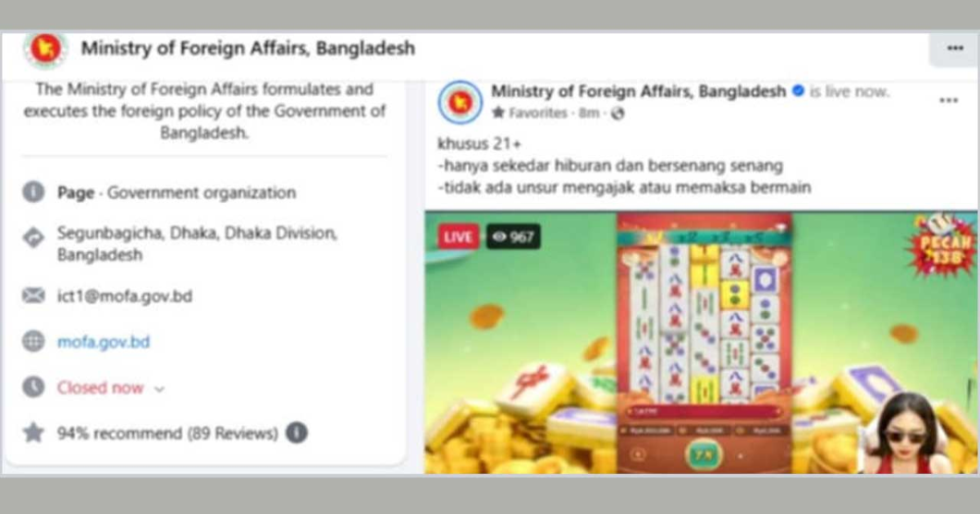Viewport: 980px width, 514px height.
Task: Click the globe public audience icon
Action: (617, 113)
